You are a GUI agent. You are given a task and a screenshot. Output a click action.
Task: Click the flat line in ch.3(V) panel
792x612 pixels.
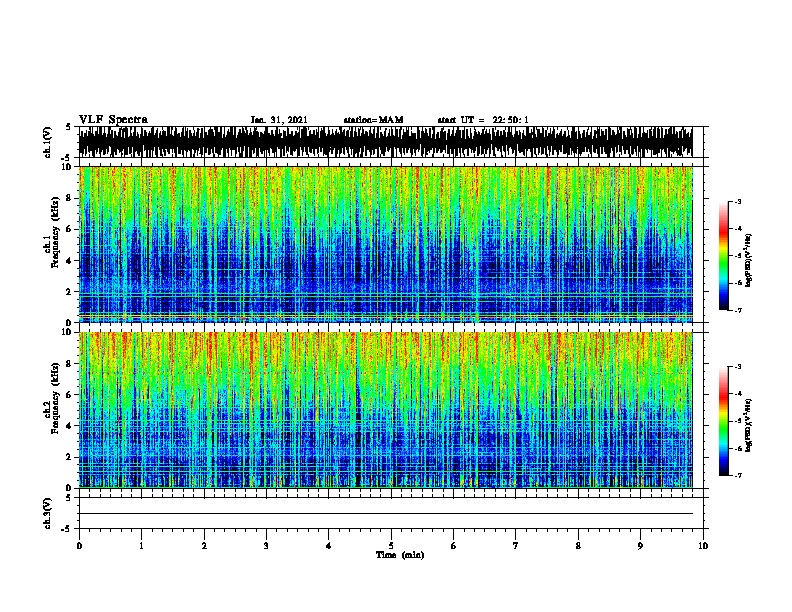coord(386,514)
